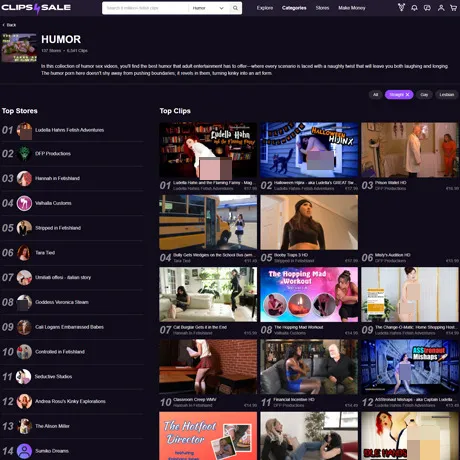Select the Lesbian filter chip
This screenshot has width=460, height=460.
pos(446,95)
